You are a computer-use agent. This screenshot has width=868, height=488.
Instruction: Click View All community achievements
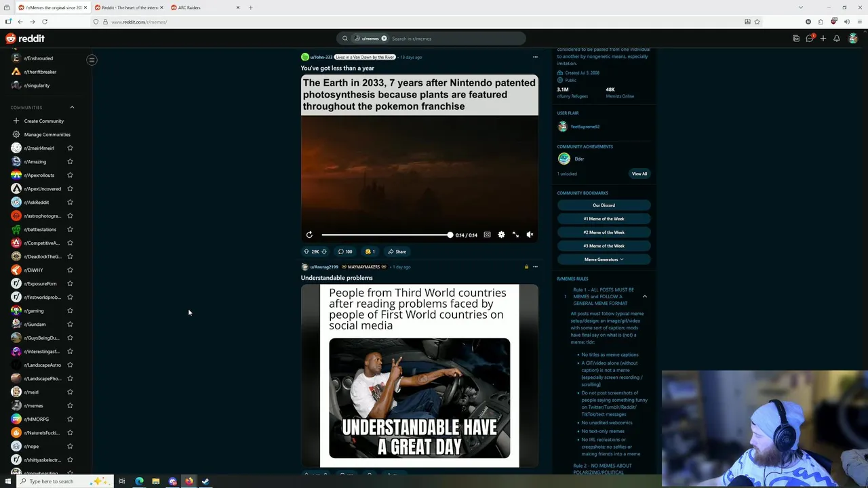(639, 174)
